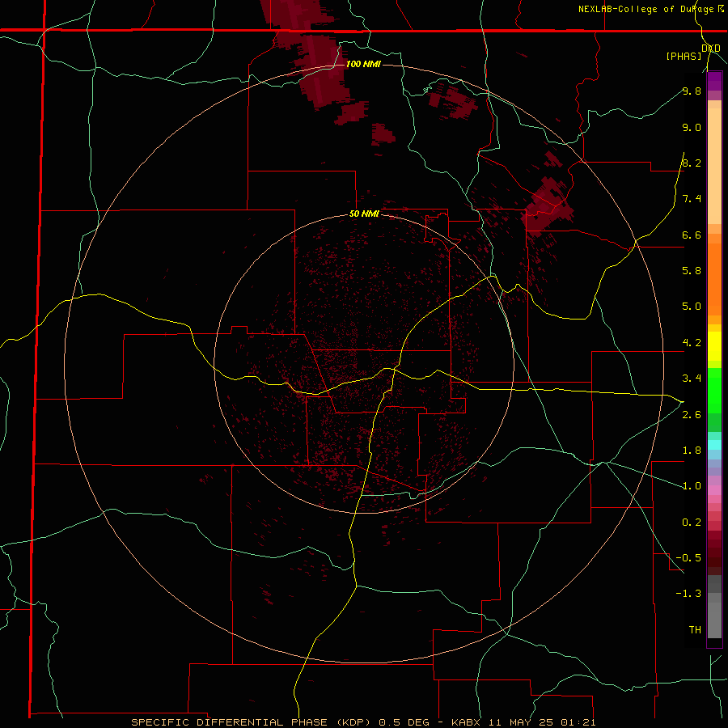Viewport: 728px width, 728px height.
Task: Click the [PHAS] legend unit label
Action: 684,56
